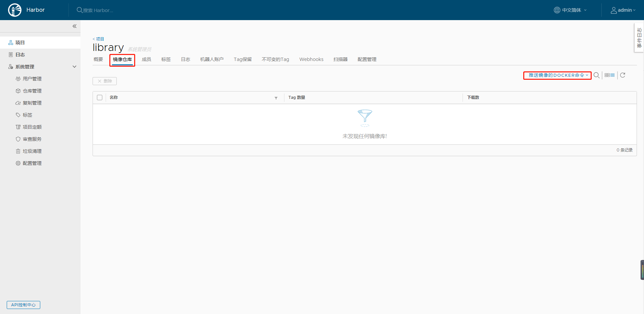Switch to the 概要 tab
The image size is (644, 314).
pyautogui.click(x=98, y=59)
